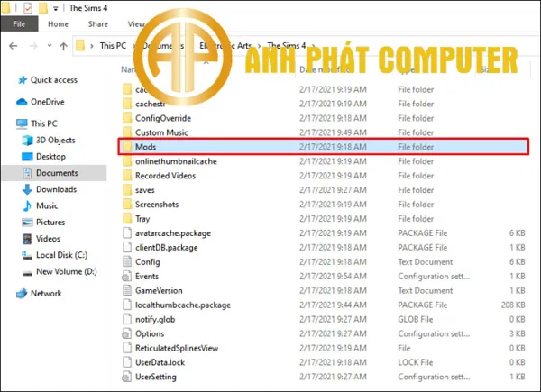Screen dimensions: 541x392
Task: Open Pictures in sidebar
Action: point(50,222)
